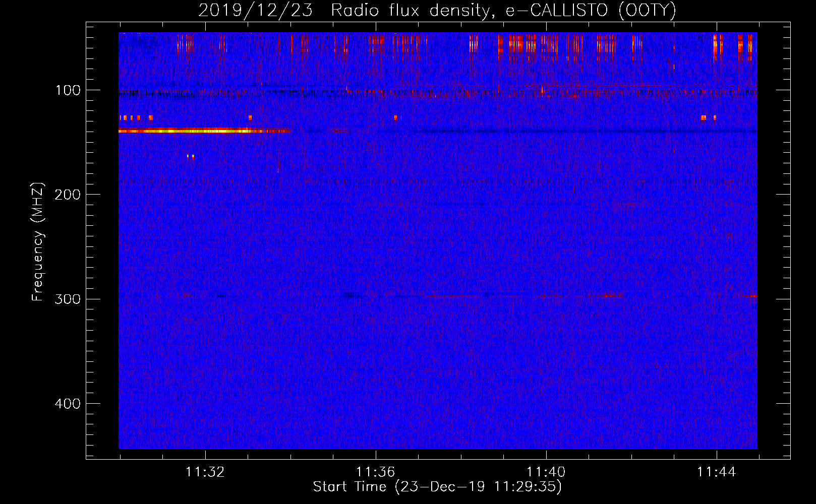Click the '11:44' time tick label
This screenshot has height=504, width=816.
(x=717, y=472)
